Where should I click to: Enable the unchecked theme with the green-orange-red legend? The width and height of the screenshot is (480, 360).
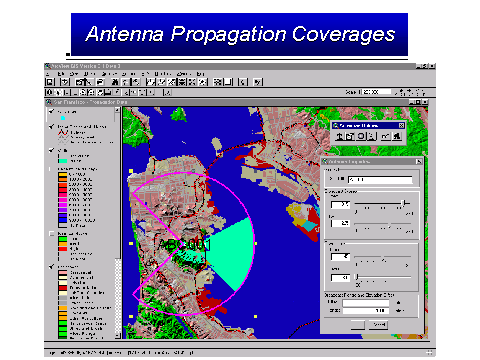(51, 234)
